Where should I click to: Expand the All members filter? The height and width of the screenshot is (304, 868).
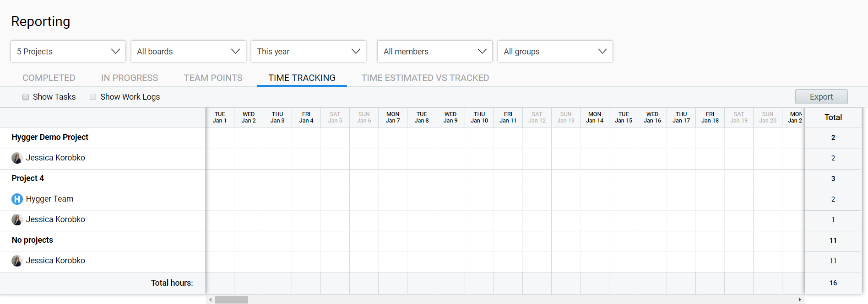point(434,51)
